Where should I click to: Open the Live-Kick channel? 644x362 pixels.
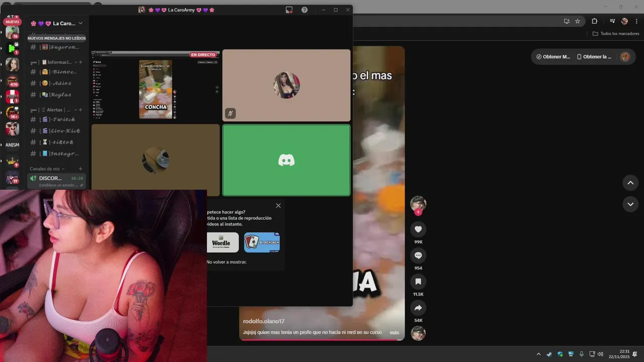pos(56,131)
